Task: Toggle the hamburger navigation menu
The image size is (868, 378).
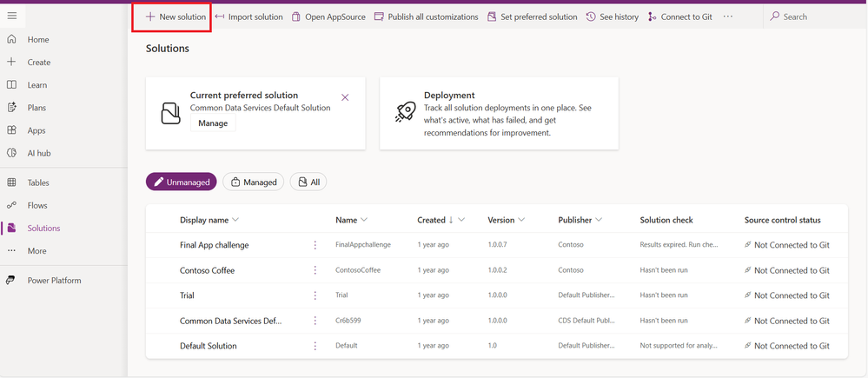Action: point(11,16)
